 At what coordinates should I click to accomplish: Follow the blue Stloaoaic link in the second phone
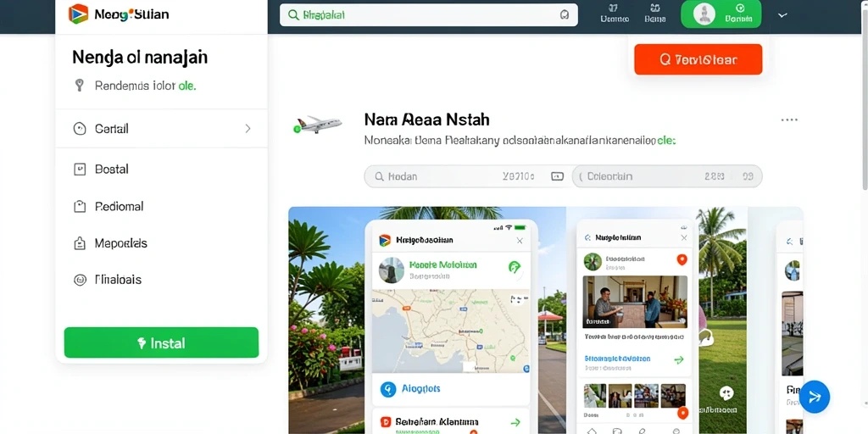point(618,359)
